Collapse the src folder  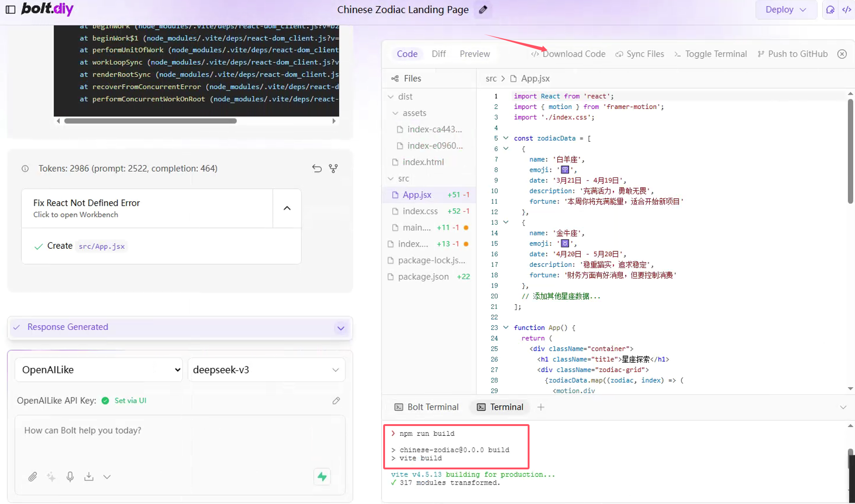tap(391, 179)
